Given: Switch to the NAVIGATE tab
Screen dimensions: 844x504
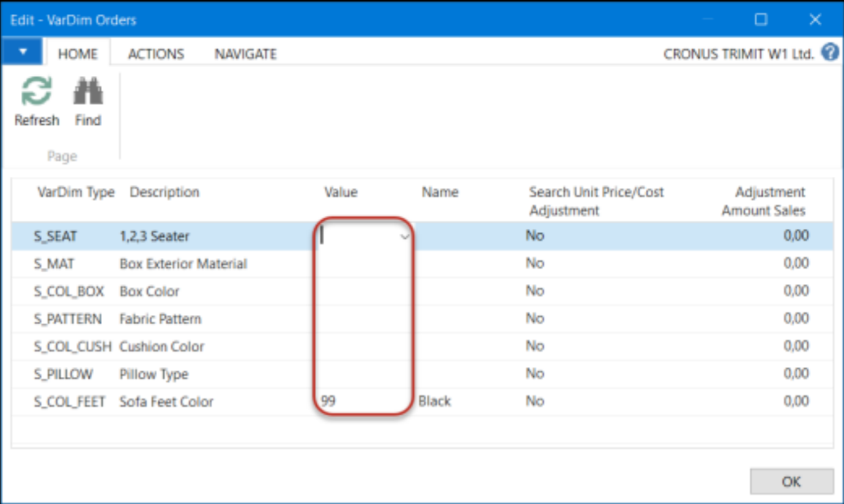Looking at the screenshot, I should tap(245, 54).
